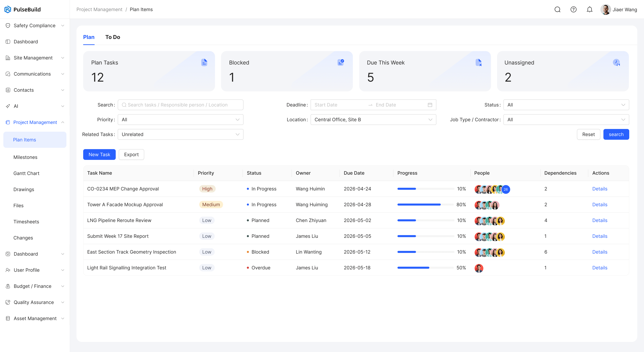Click the Site Management building icon
The height and width of the screenshot is (352, 644).
8,58
